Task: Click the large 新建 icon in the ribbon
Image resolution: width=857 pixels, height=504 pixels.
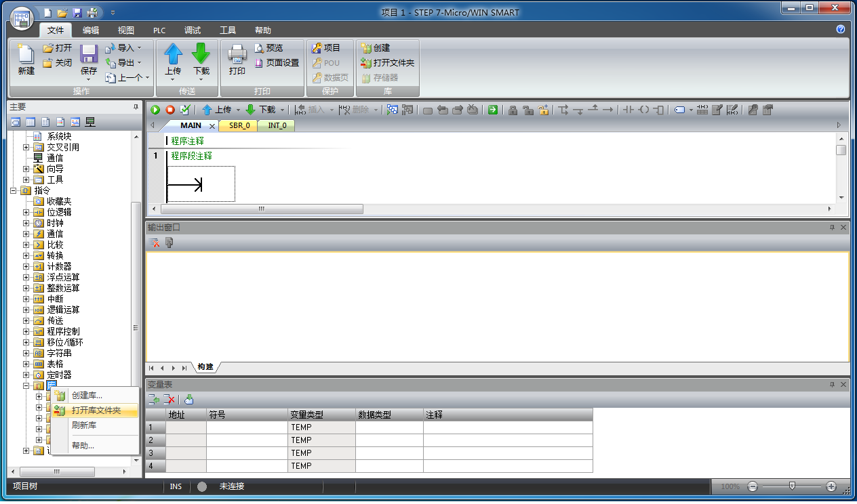Action: click(26, 54)
